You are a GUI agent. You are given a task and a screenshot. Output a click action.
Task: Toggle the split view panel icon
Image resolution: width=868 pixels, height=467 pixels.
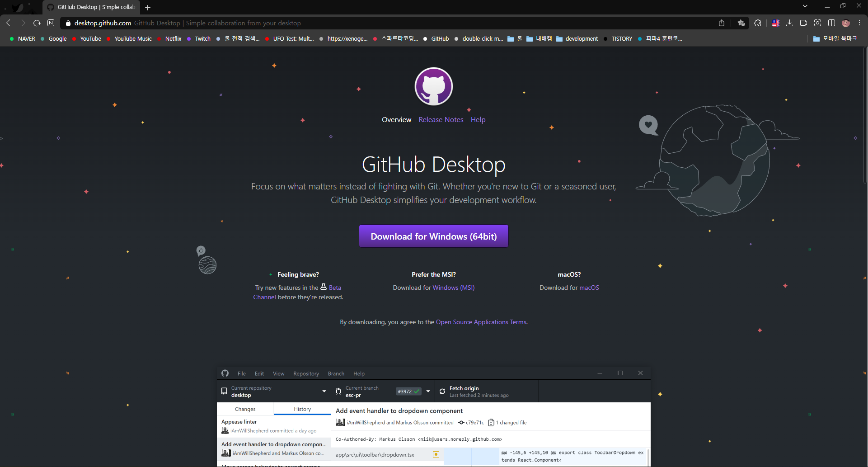coord(831,23)
